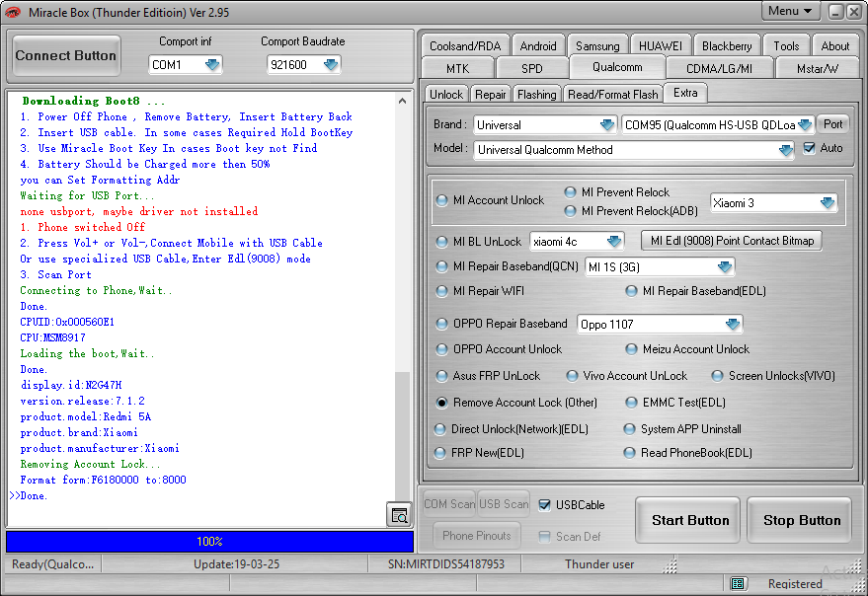This screenshot has width=868, height=596.
Task: Switch to the MTK tab
Action: click(x=457, y=69)
